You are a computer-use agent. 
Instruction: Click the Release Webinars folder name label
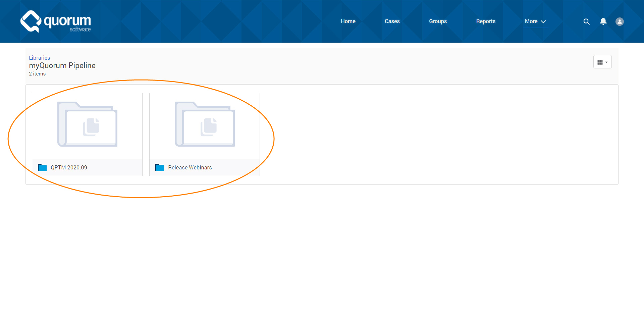[190, 167]
